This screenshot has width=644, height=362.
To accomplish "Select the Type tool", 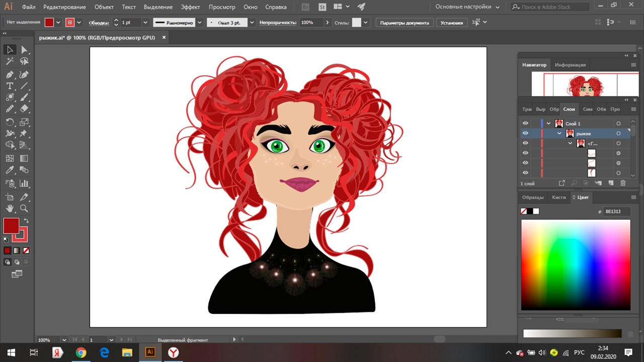I will 10,86.
